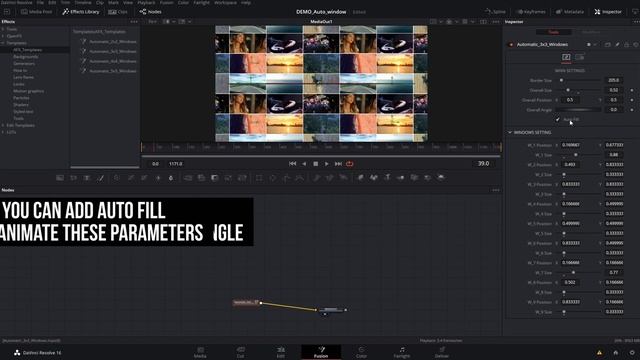This screenshot has width=640, height=360.
Task: Open the viewer zoom Fit dropdown
Action: pos(153,22)
